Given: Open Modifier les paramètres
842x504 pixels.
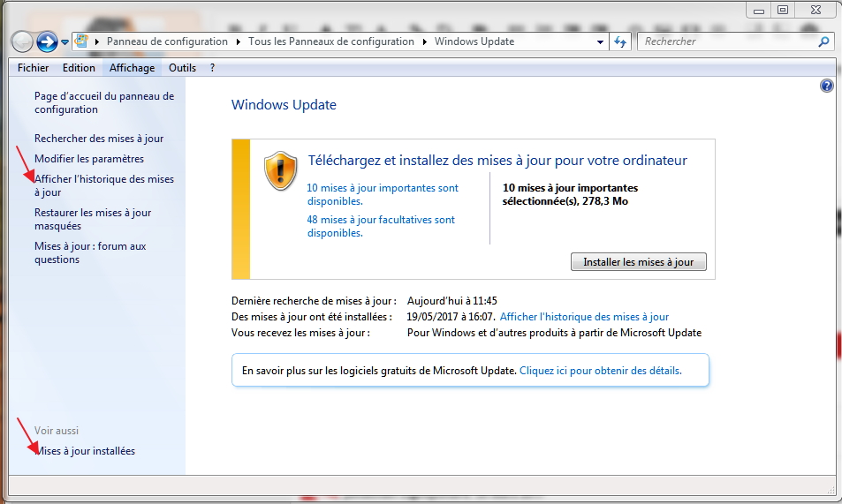Looking at the screenshot, I should pos(89,159).
